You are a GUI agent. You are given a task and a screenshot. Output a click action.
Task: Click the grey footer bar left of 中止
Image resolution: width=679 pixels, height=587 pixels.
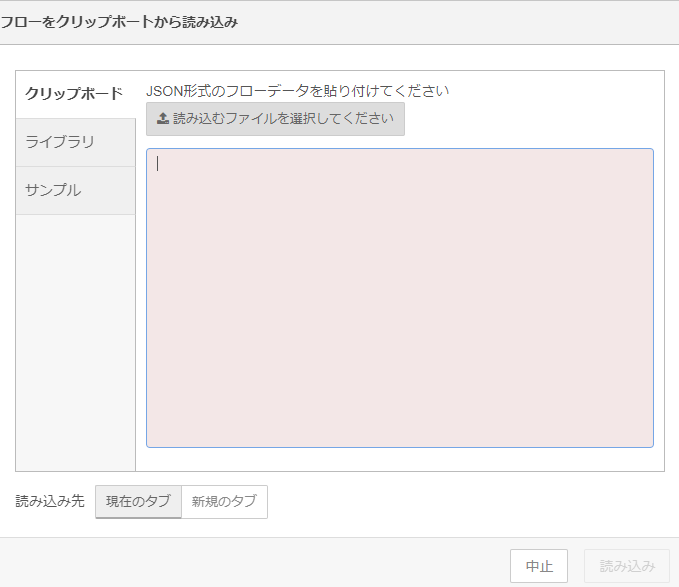tap(250, 563)
